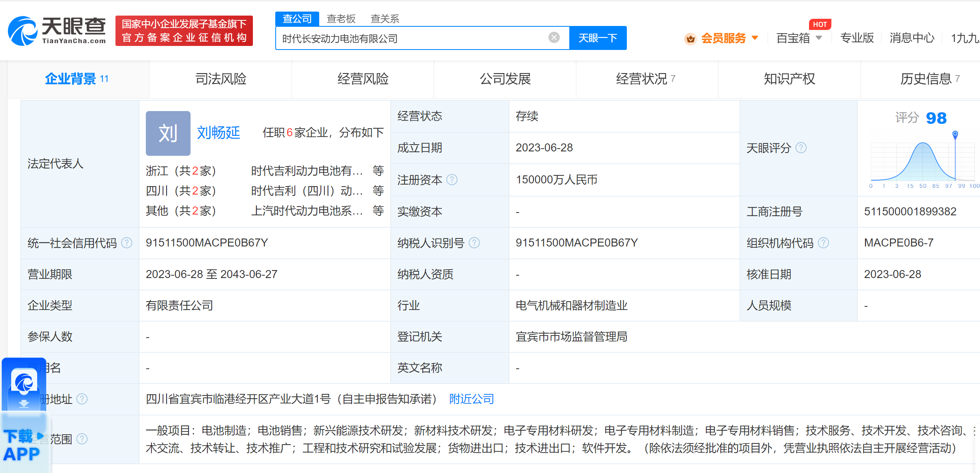
Task: Expand the 百宝箱 dropdown arrow
Action: [819, 38]
